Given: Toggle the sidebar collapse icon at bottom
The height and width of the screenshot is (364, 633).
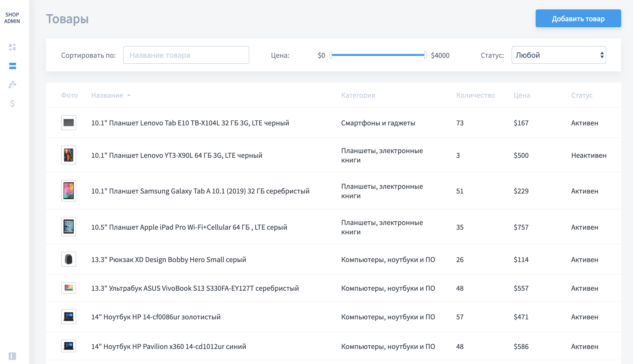Looking at the screenshot, I should [12, 356].
